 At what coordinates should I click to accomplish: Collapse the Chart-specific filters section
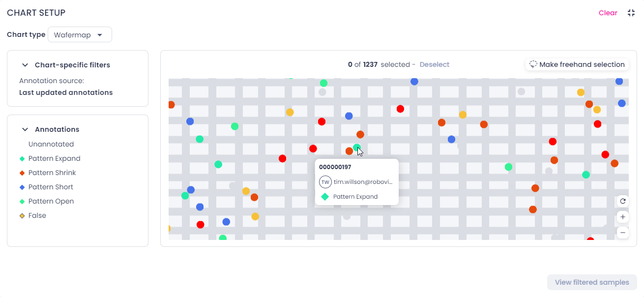(25, 65)
